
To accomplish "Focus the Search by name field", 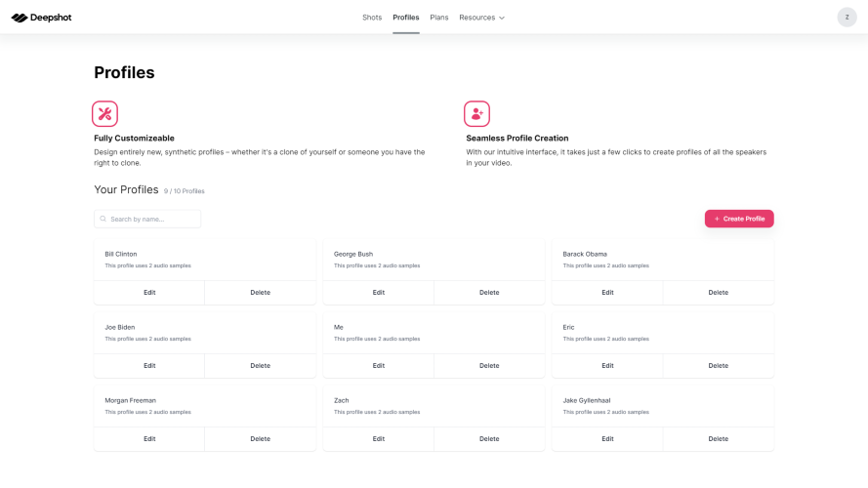I will (x=147, y=219).
